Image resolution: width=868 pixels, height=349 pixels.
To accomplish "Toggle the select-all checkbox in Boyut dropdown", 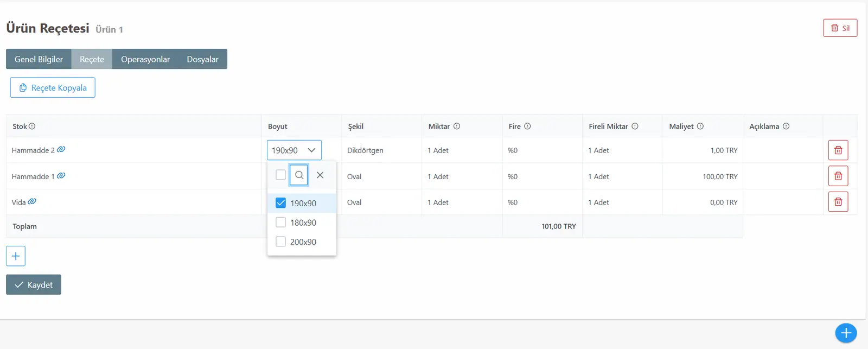I will (280, 175).
